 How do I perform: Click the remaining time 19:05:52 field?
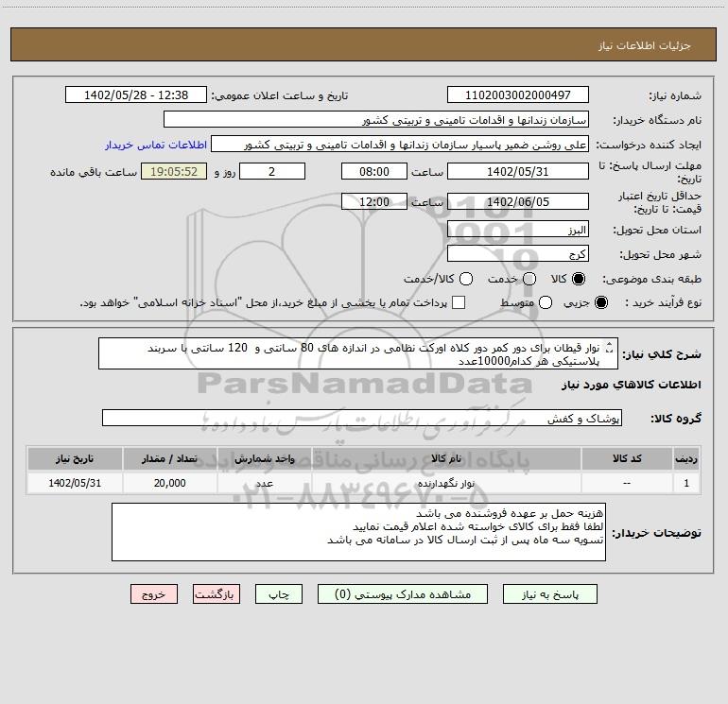[174, 171]
